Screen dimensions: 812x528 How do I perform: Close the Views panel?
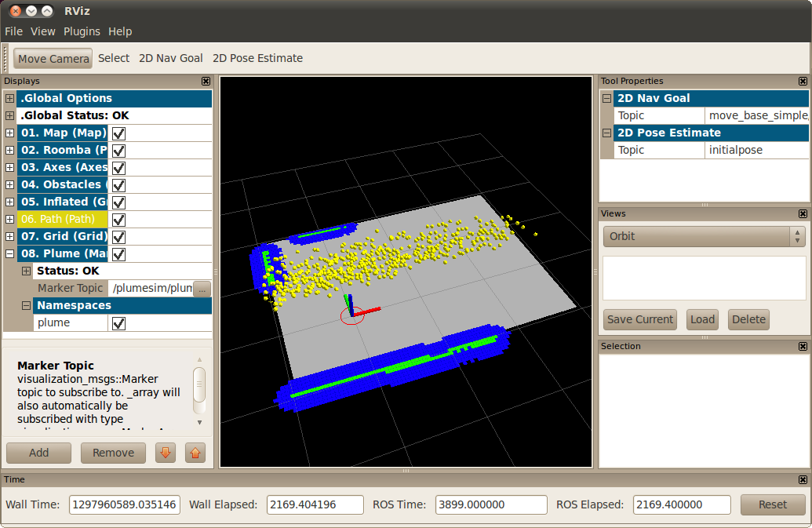pos(803,213)
